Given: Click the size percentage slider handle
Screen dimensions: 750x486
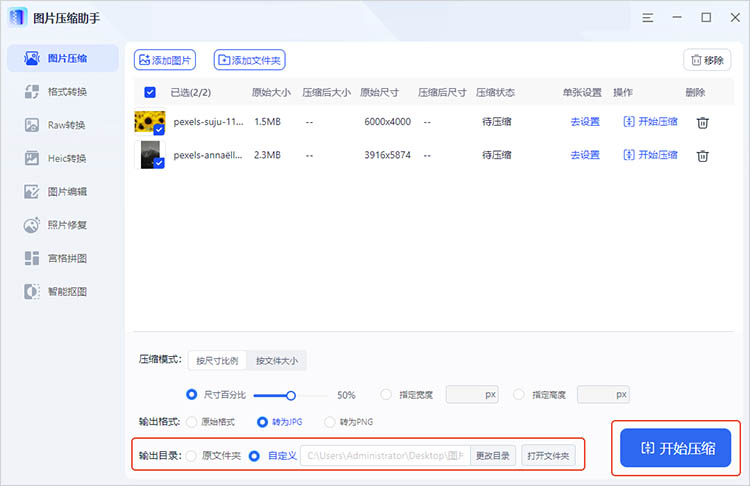Looking at the screenshot, I should 291,396.
